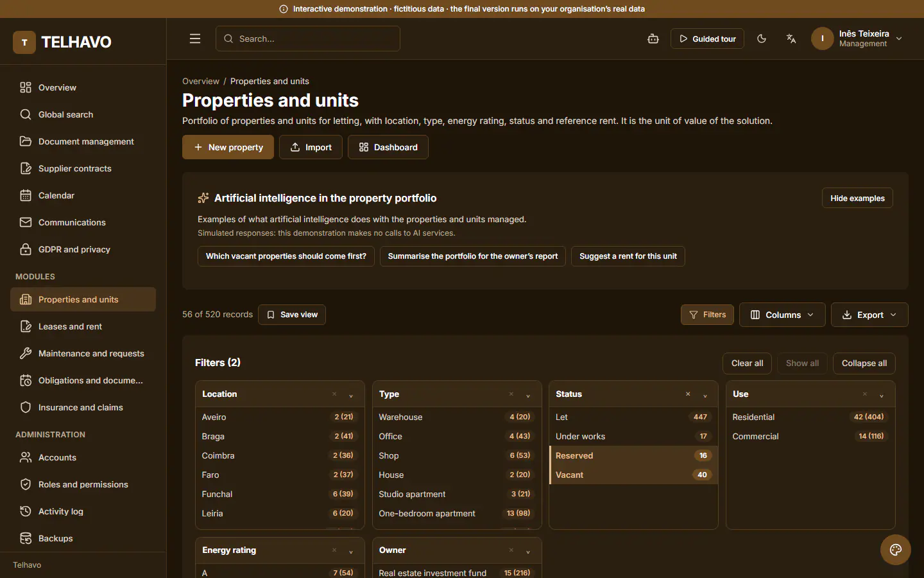Toggle the Filters button
Viewport: 924px width, 578px height.
(x=707, y=315)
